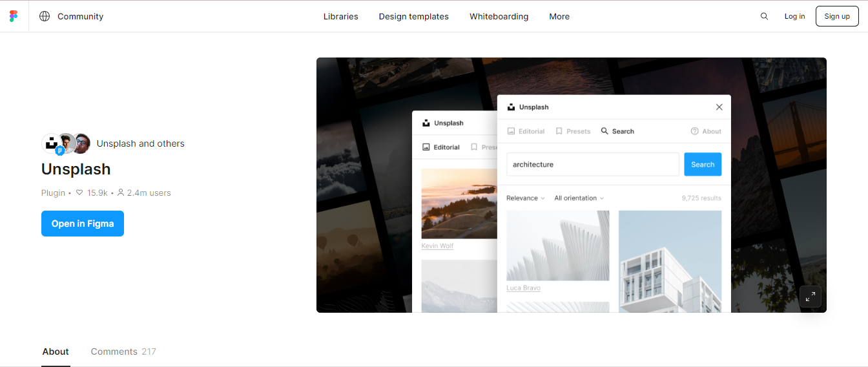Click the Unsplash page title heading
Viewport: 868px width, 367px height.
(x=76, y=169)
